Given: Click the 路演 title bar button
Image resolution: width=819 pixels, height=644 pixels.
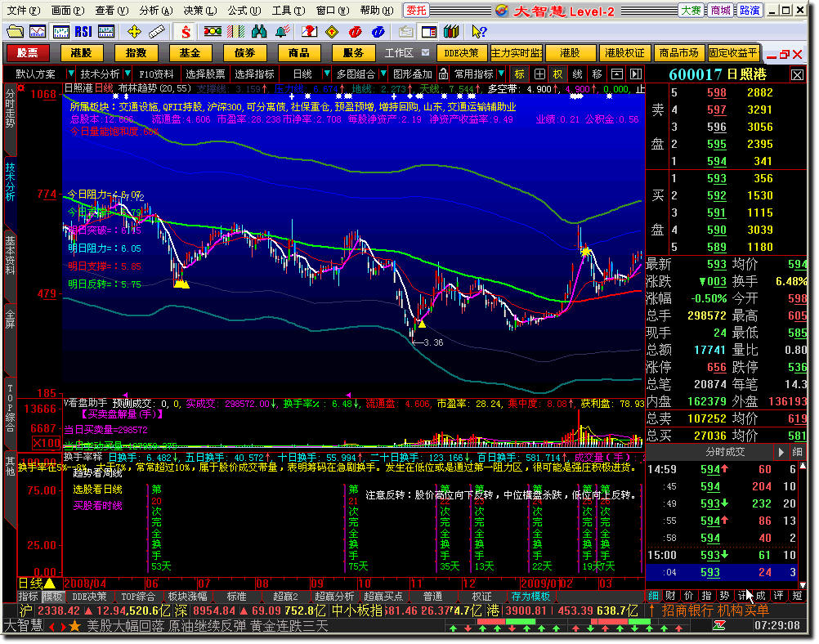Looking at the screenshot, I should pyautogui.click(x=750, y=11).
